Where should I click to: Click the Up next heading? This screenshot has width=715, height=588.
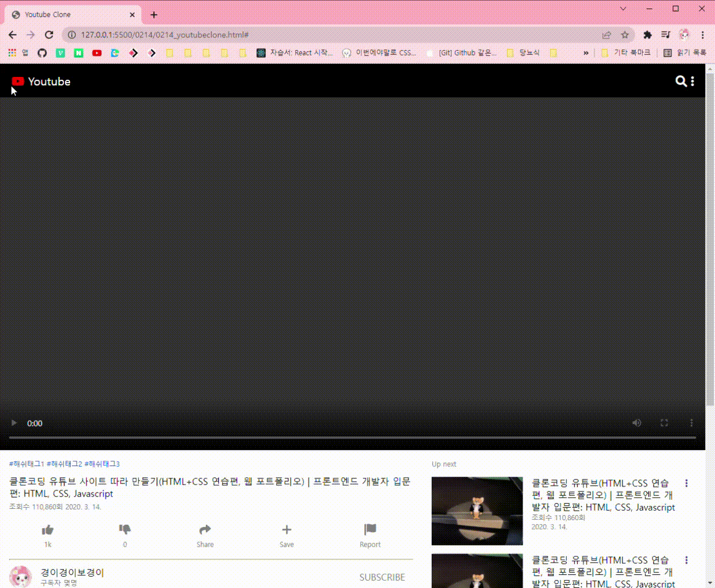[444, 464]
